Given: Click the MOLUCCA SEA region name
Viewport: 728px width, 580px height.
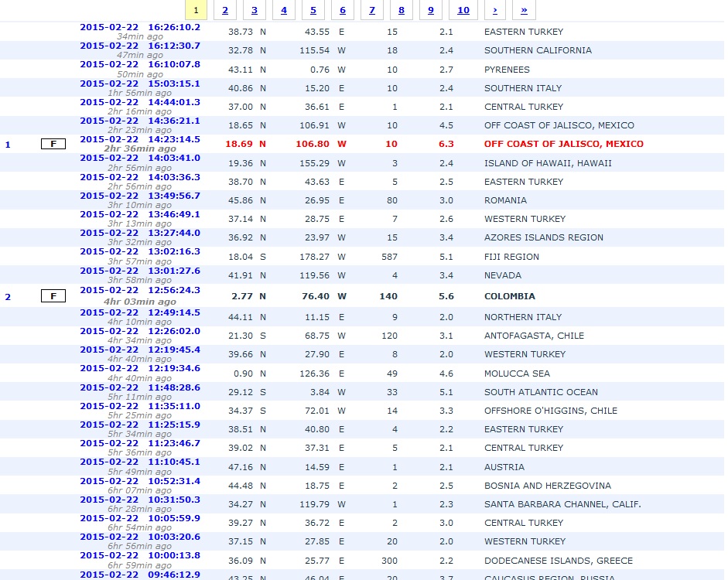Looking at the screenshot, I should click(517, 374).
